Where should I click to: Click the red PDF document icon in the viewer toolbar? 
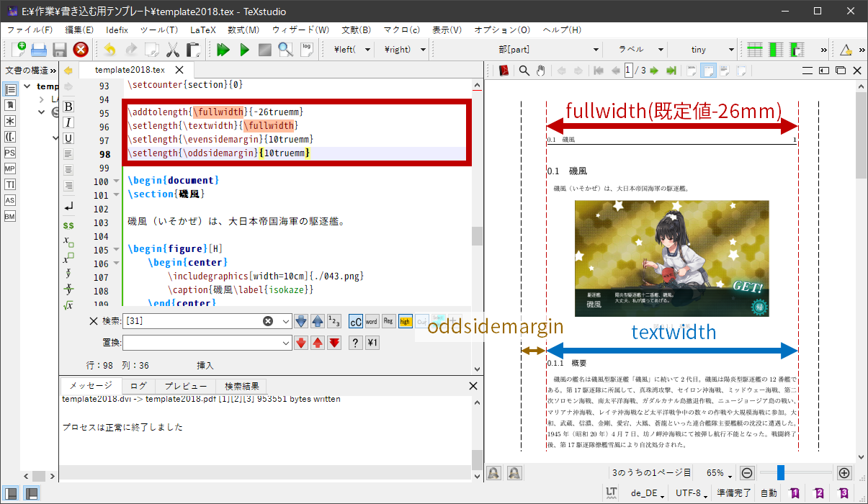tap(504, 71)
